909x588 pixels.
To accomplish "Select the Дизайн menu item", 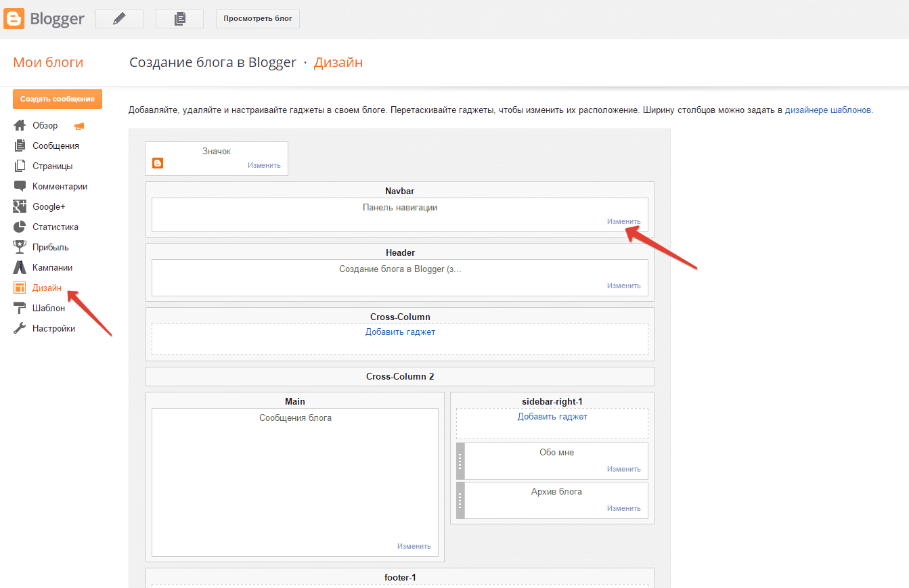I will (47, 288).
